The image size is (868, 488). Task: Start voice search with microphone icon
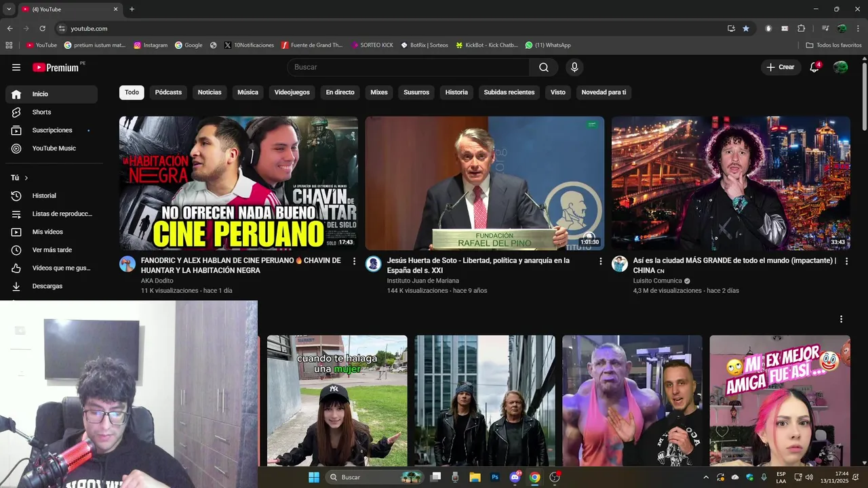[x=574, y=67]
